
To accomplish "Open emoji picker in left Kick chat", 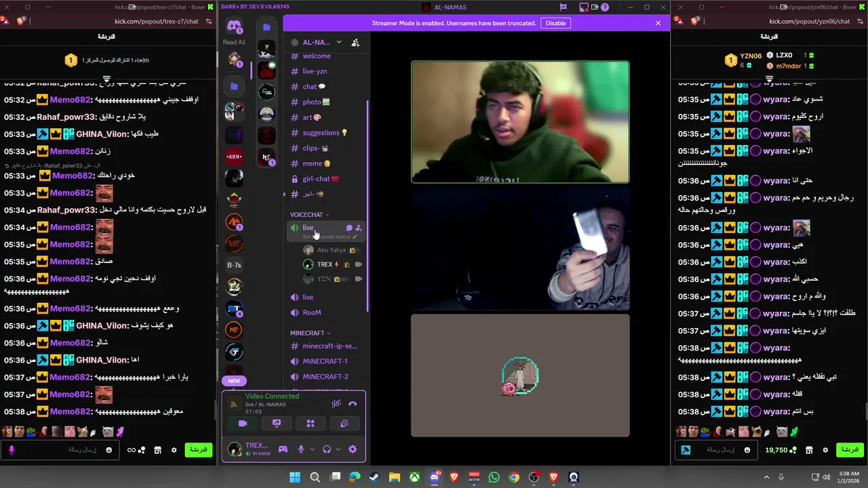I will 108,450.
